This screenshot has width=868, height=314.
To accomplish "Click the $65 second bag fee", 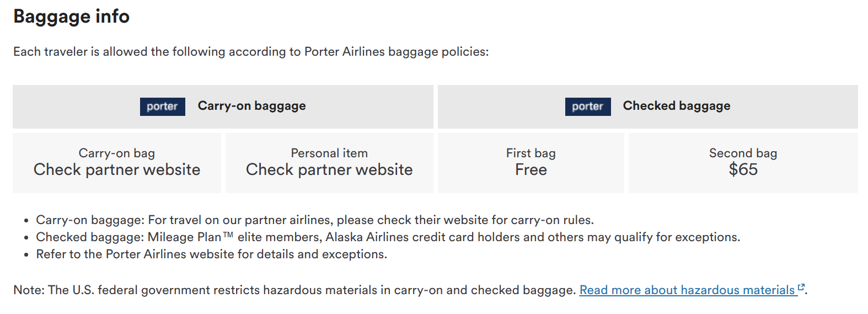I will coord(743,169).
